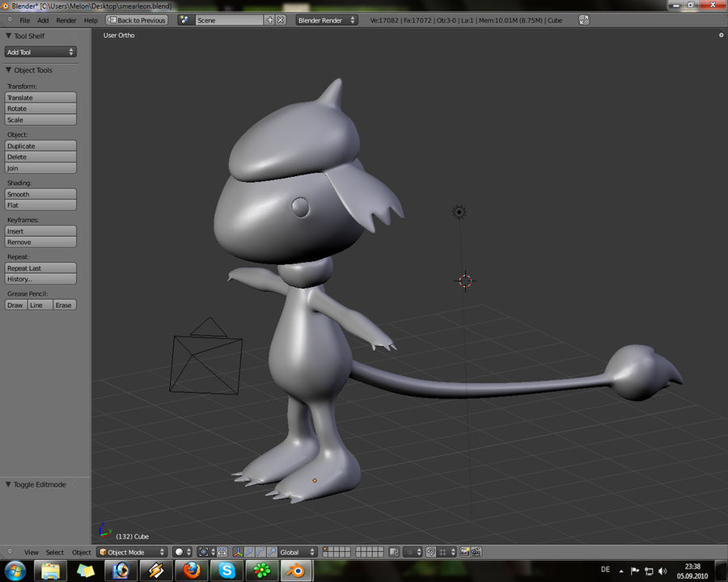The width and height of the screenshot is (728, 582).
Task: Click the Scale tool button
Action: [x=40, y=120]
